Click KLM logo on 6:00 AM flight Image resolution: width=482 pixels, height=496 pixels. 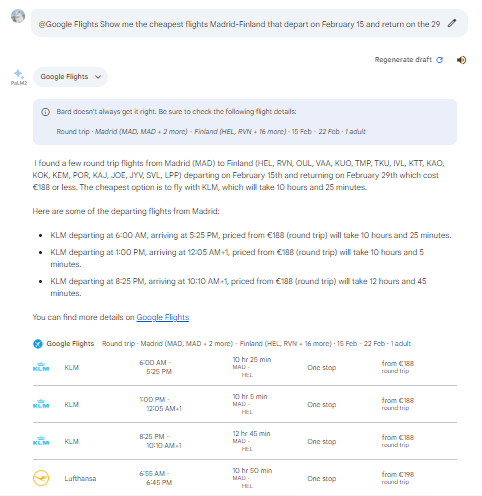point(41,367)
